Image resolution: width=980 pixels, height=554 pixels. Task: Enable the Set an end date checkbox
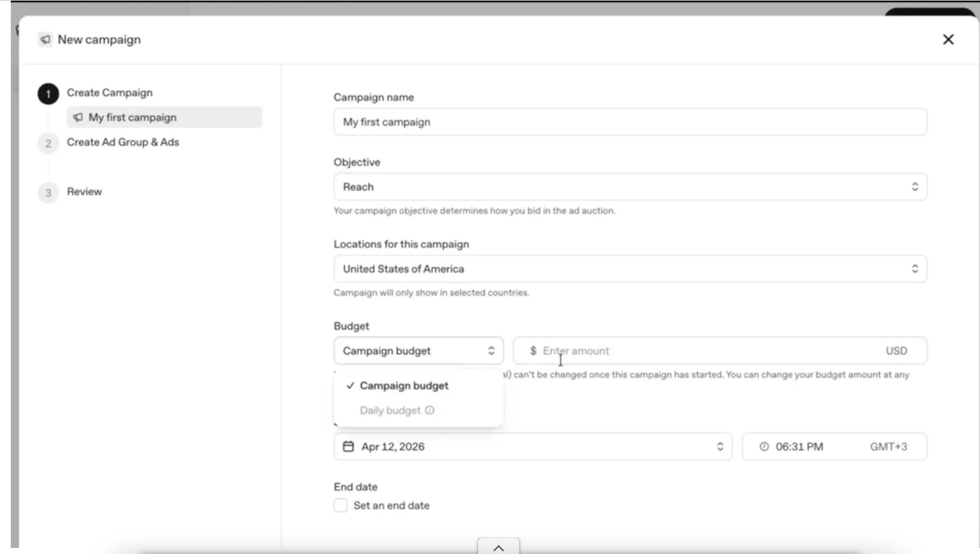tap(341, 505)
